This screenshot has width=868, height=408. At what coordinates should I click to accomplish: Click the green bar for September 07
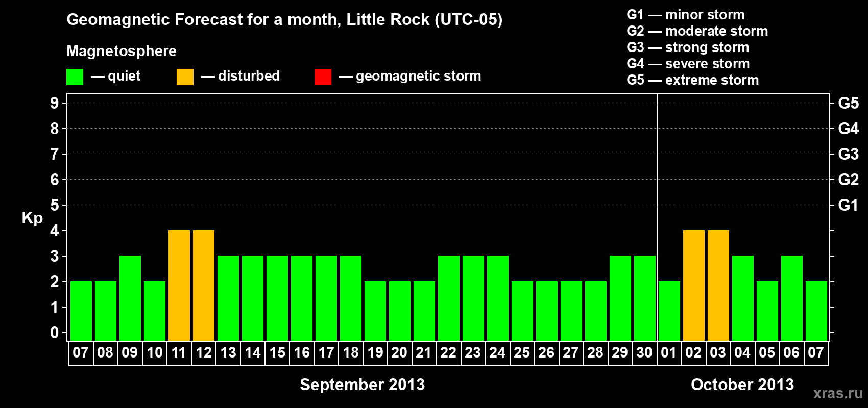[x=81, y=311]
